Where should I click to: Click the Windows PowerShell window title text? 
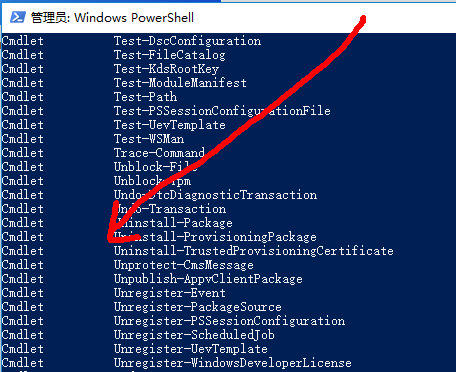point(112,18)
